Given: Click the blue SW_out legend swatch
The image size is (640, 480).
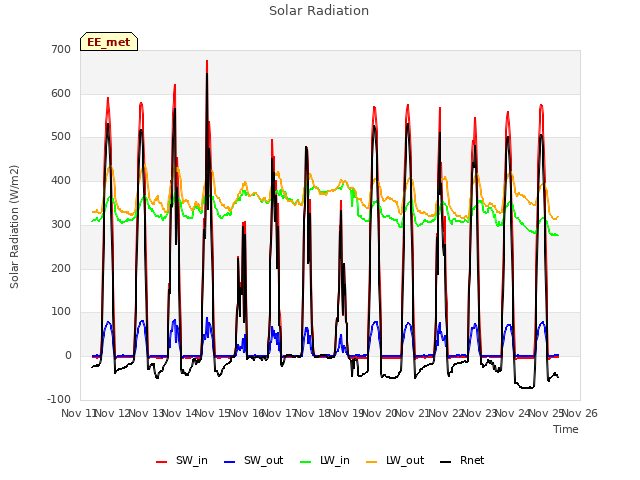Looking at the screenshot, I should coord(230,462).
